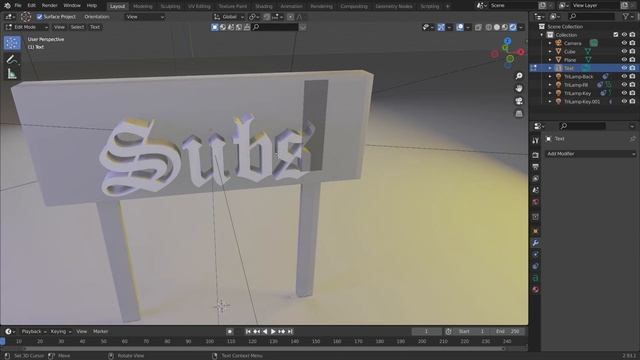This screenshot has width=640, height=360.
Task: Open the Orientation View dropdown
Action: (x=144, y=17)
